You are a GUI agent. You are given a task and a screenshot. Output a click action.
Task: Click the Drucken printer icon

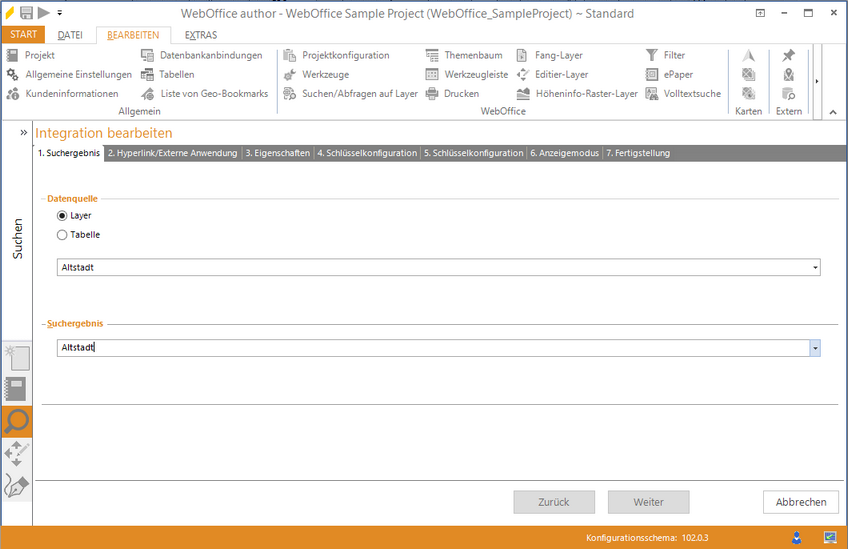(432, 94)
